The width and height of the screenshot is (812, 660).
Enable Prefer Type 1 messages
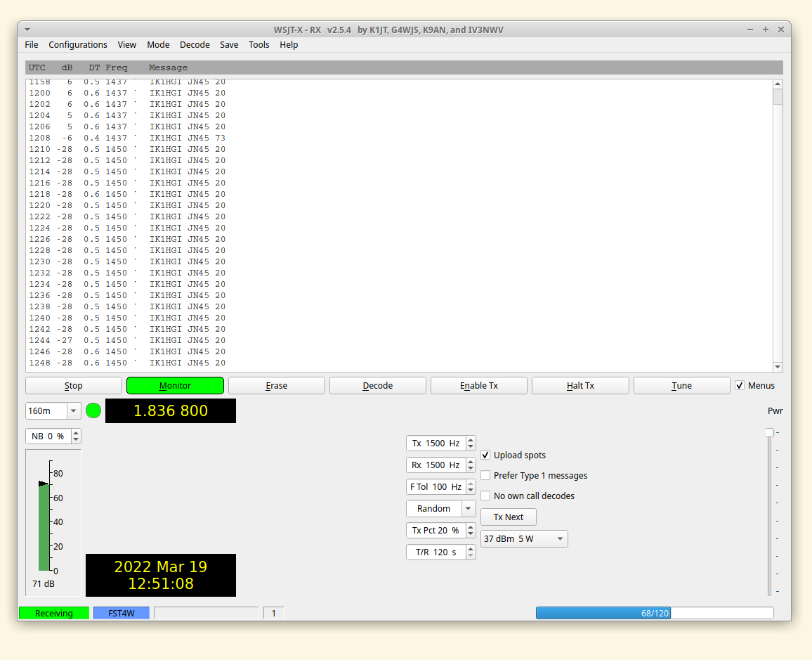(x=485, y=475)
